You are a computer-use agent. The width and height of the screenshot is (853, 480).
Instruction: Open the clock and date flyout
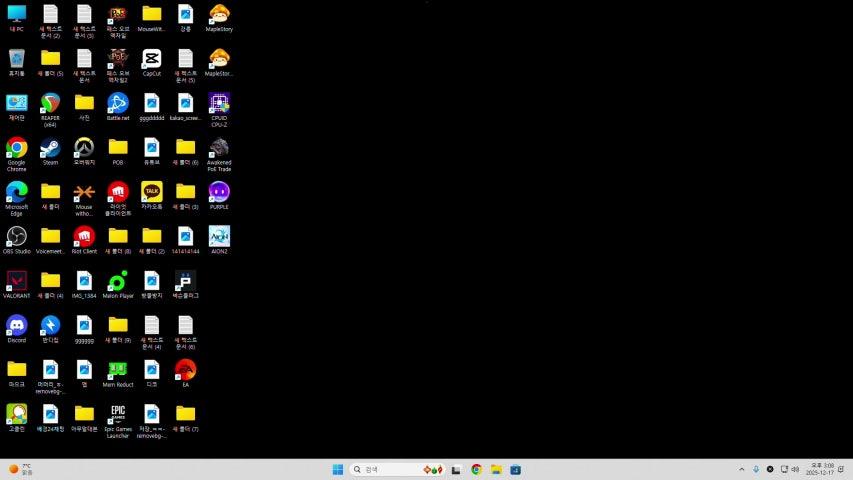[x=820, y=469]
